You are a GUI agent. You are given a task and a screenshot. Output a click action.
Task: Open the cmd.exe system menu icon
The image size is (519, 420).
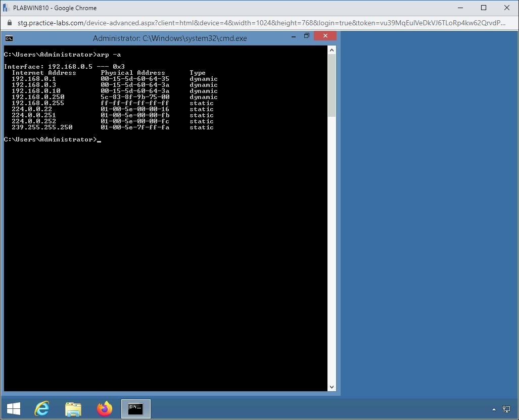coord(8,38)
